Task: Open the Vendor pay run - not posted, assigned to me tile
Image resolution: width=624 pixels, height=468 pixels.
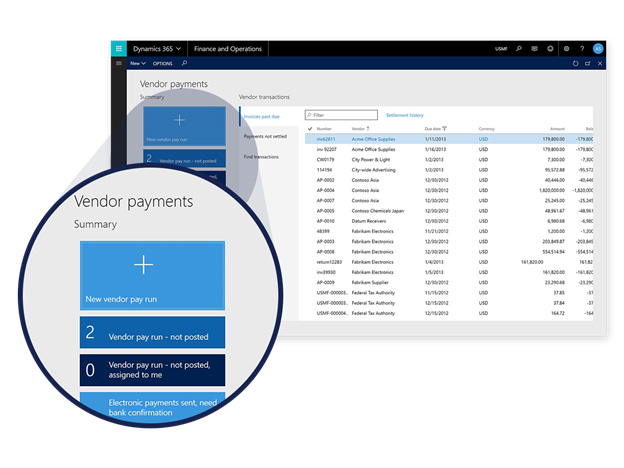Action: [152, 370]
